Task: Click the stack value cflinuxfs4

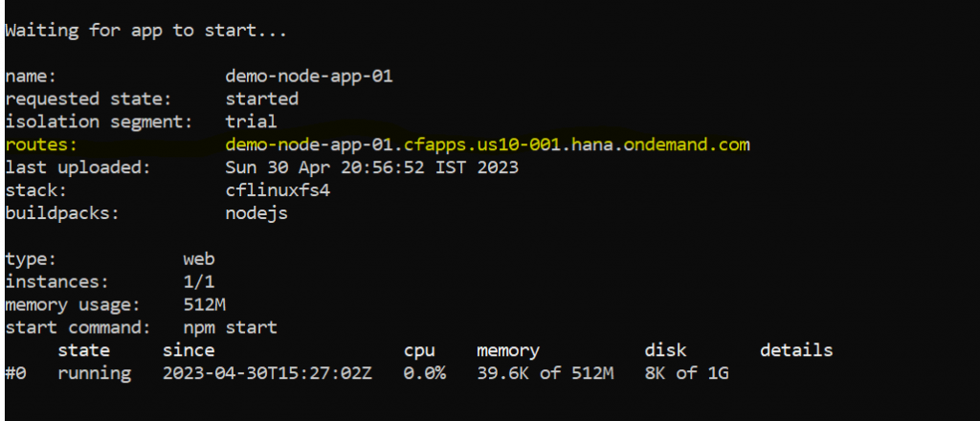Action: pyautogui.click(x=278, y=190)
